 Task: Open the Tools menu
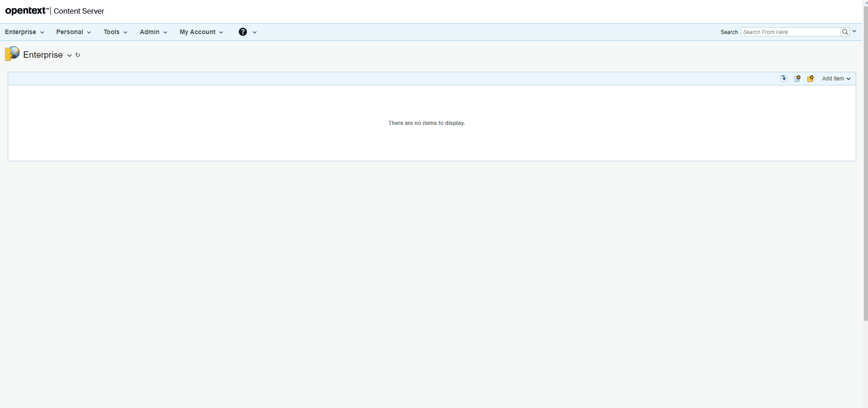click(115, 32)
